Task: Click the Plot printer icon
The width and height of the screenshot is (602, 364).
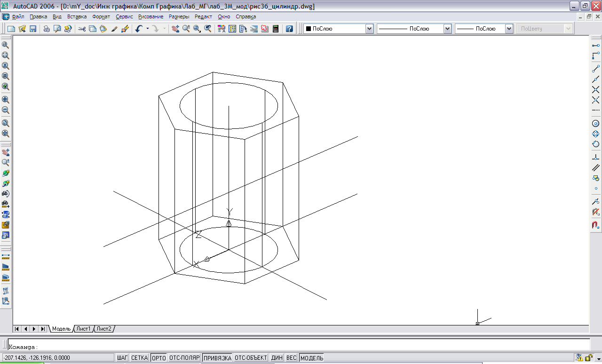Action: point(47,29)
